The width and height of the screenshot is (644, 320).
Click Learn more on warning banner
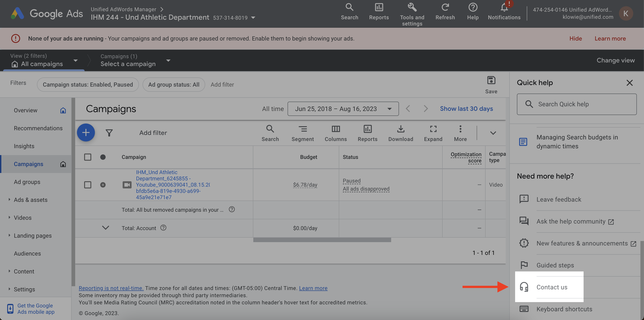click(610, 38)
